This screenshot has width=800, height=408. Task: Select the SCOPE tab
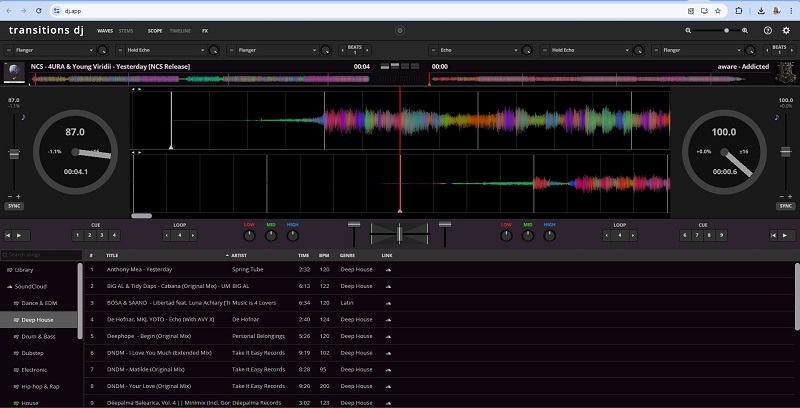(155, 31)
